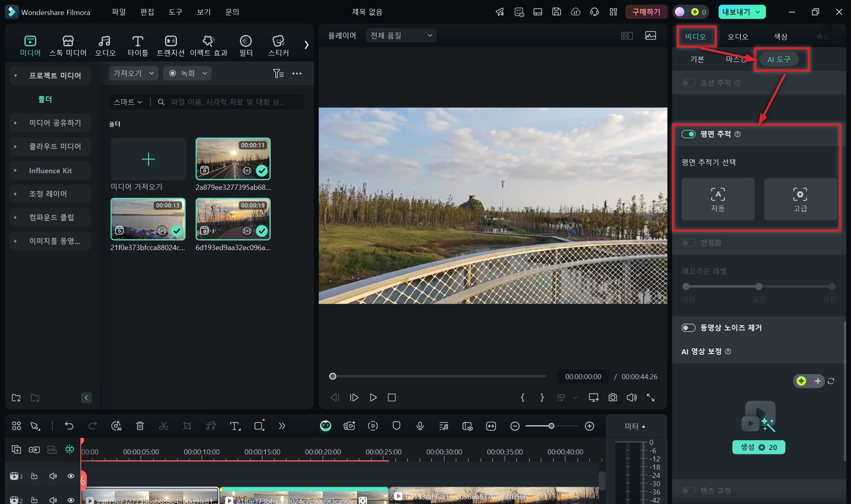Expand the Cloud Media (클라우드 미디어) item

tap(15, 146)
